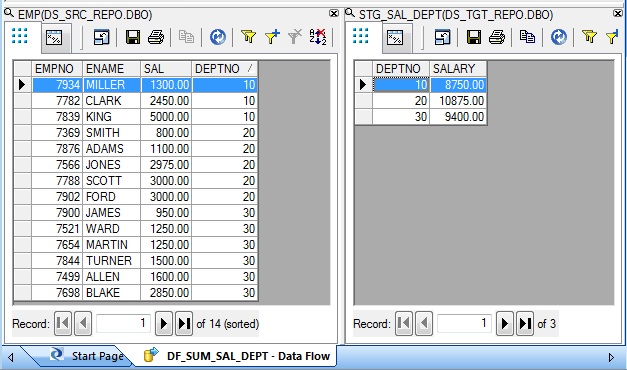The height and width of the screenshot is (370, 627).
Task: Click the Save icon in EMP toolbar
Action: tap(133, 37)
